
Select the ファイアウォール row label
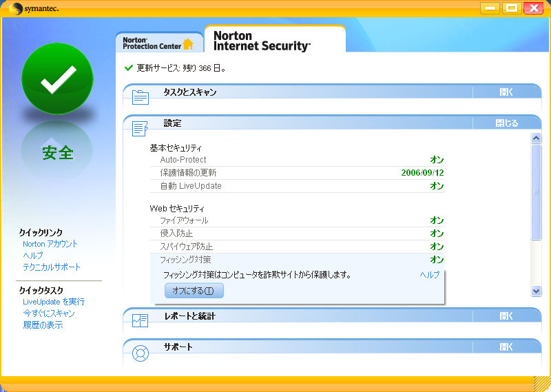[184, 220]
